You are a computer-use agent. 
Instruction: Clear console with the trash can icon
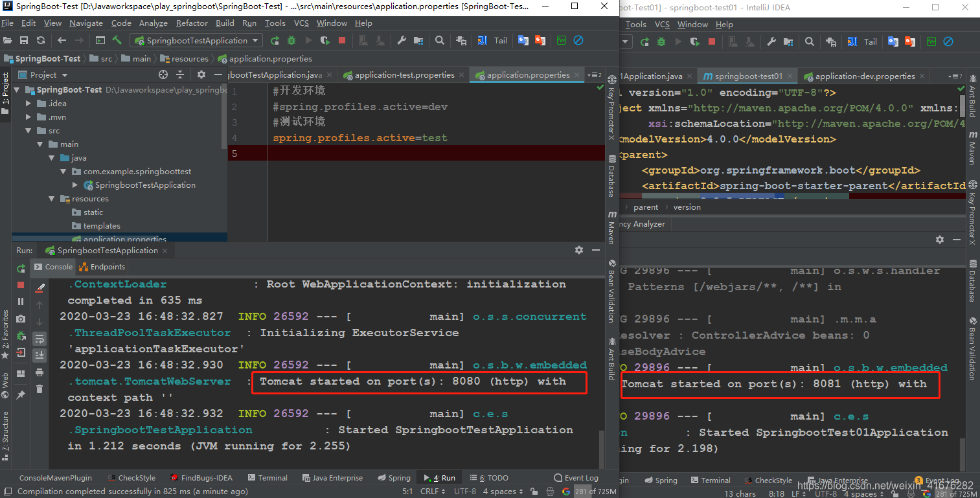(40, 389)
